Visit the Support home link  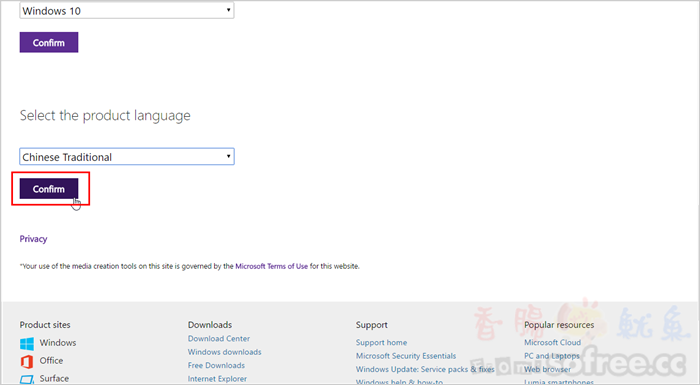[x=381, y=343]
